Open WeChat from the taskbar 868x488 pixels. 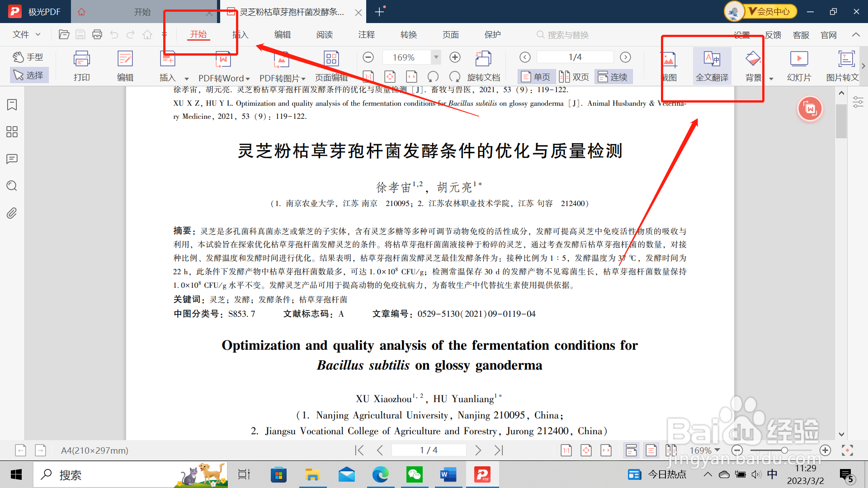[x=415, y=474]
